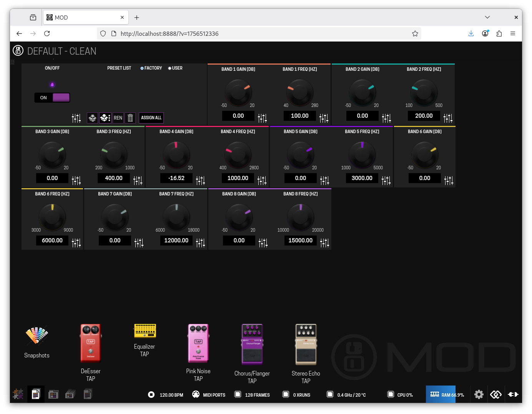Reload the page in the browser

(47, 33)
